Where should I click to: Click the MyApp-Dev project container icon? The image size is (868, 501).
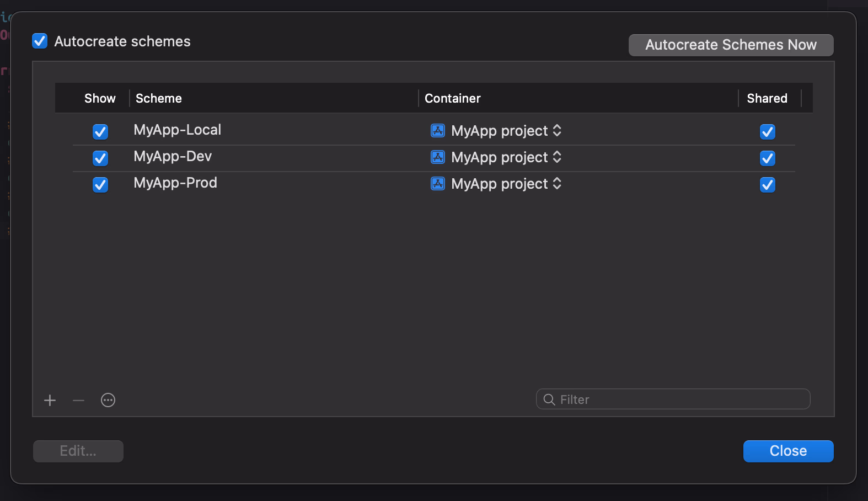point(438,157)
